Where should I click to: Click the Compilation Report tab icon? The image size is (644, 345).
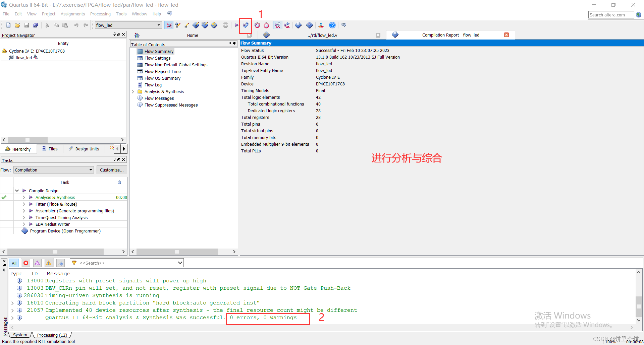(395, 35)
